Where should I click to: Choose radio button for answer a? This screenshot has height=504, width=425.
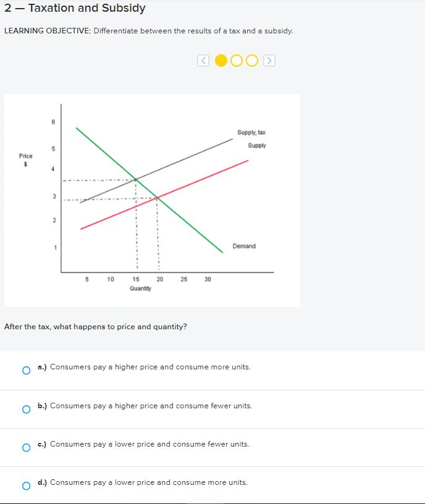pos(27,371)
